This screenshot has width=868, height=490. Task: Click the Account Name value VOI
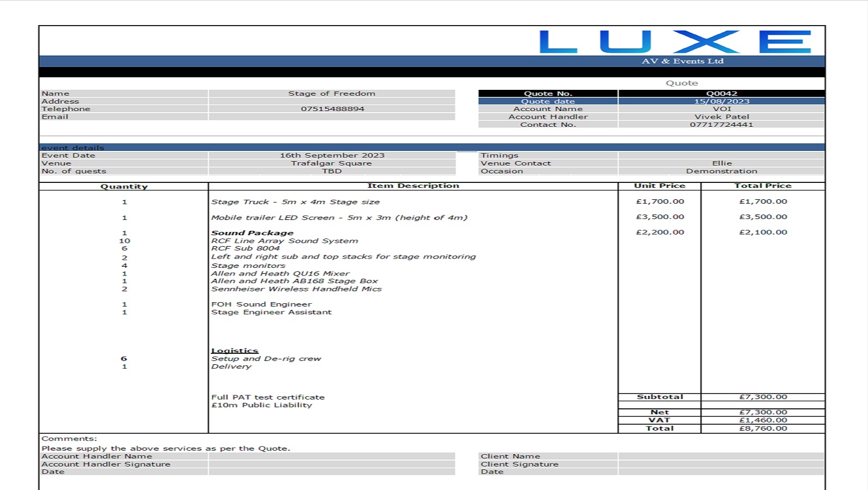722,109
